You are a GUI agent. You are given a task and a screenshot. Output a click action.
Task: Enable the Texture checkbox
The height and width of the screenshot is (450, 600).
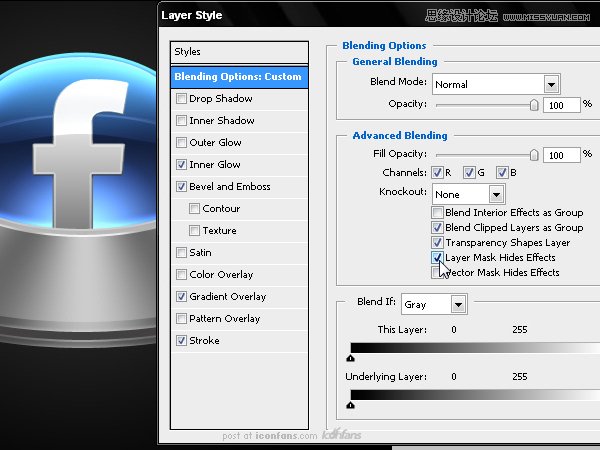click(x=194, y=231)
